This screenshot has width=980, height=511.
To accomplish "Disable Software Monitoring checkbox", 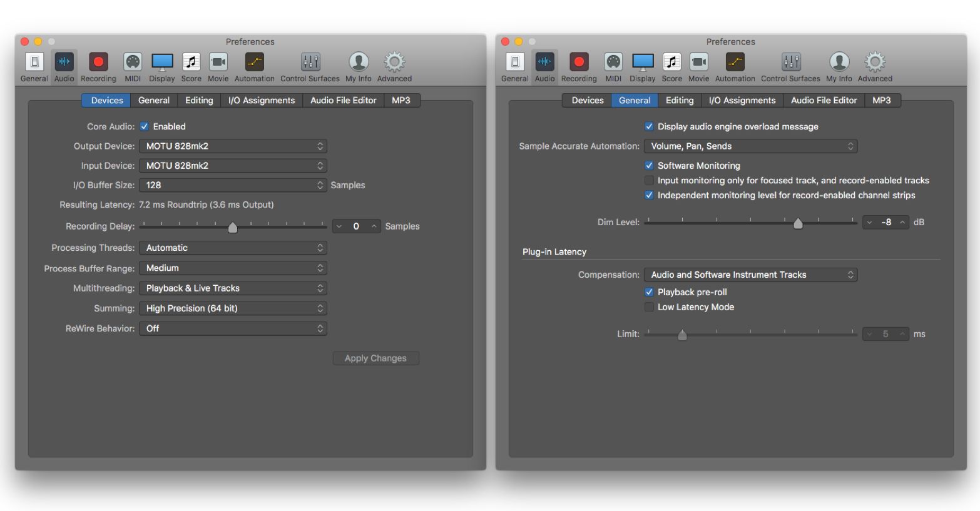I will (649, 166).
